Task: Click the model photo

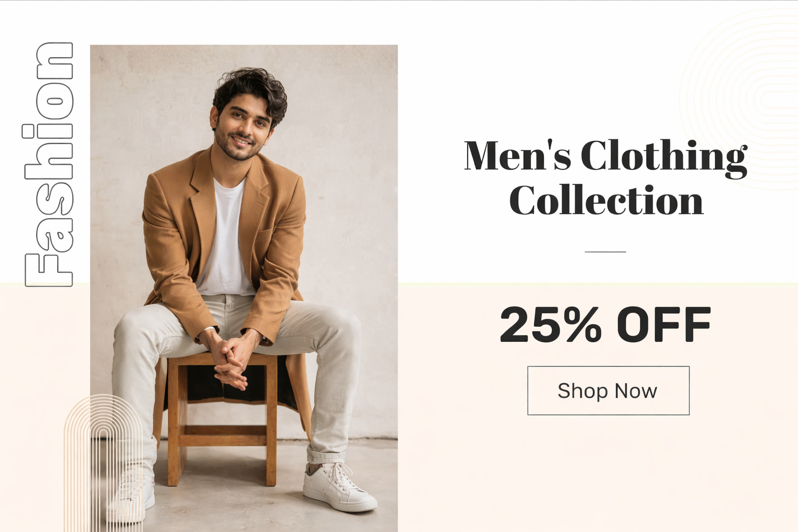Action: 244,288
